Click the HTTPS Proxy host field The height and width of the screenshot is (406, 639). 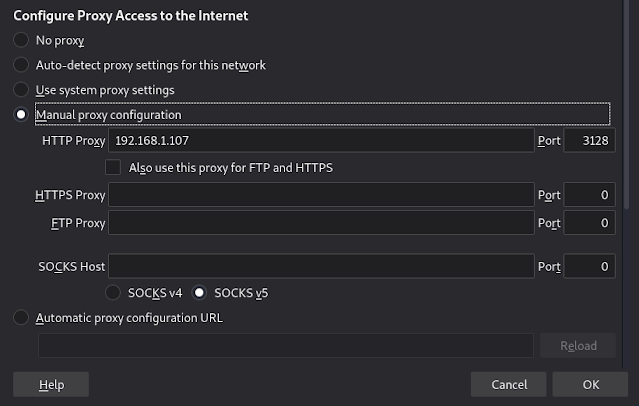[320, 195]
